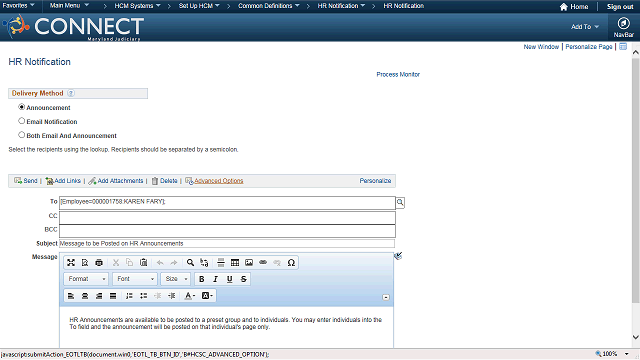Click Add Links in toolbar
640x360 pixels.
[x=63, y=181]
